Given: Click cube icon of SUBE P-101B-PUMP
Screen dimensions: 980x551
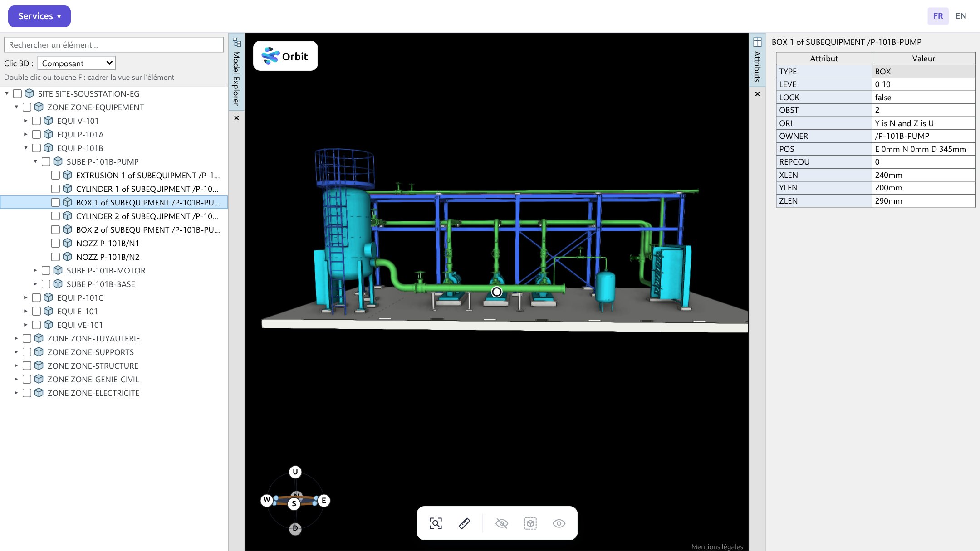Looking at the screenshot, I should pyautogui.click(x=58, y=161).
